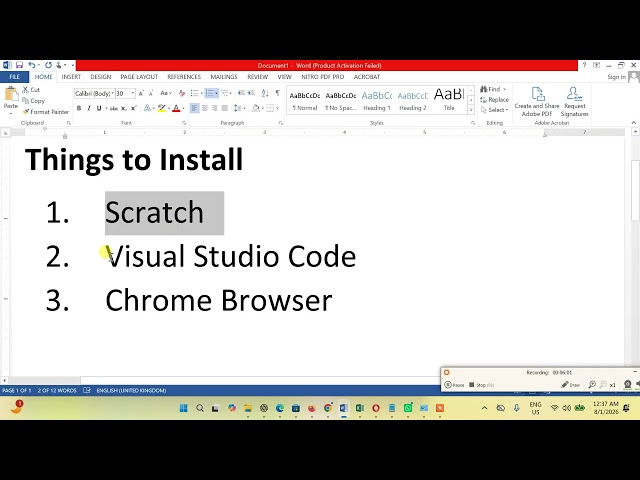640x480 pixels.
Task: Sort the selected paragraphs
Action: 265,93
